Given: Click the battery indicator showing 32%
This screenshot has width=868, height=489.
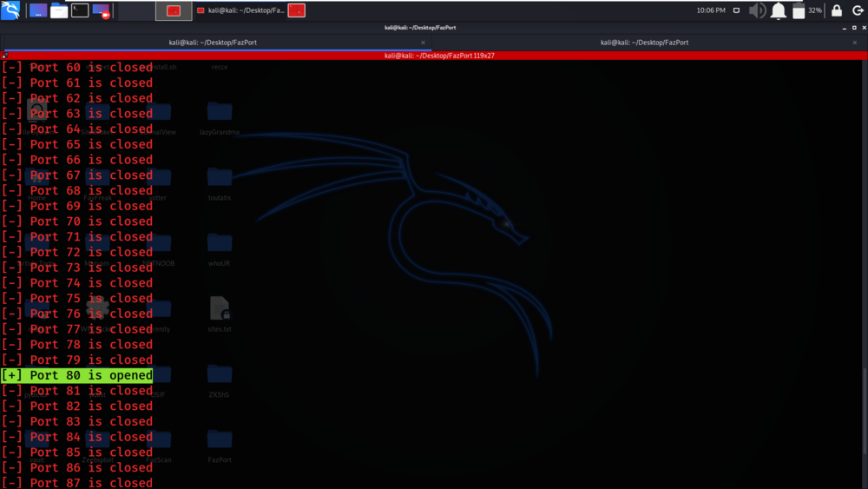Looking at the screenshot, I should [x=806, y=10].
